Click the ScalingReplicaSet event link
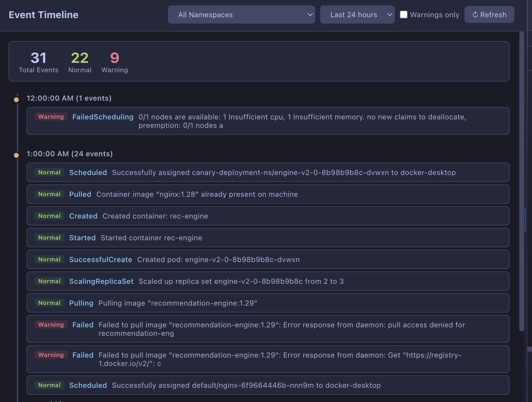The width and height of the screenshot is (532, 402). (101, 281)
